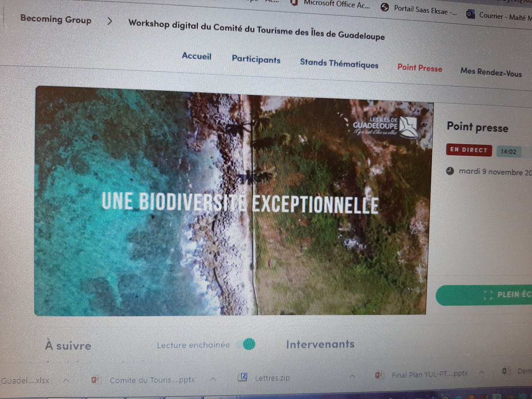Open the Stands Thématiques tab
This screenshot has width=532, height=399.
click(339, 63)
